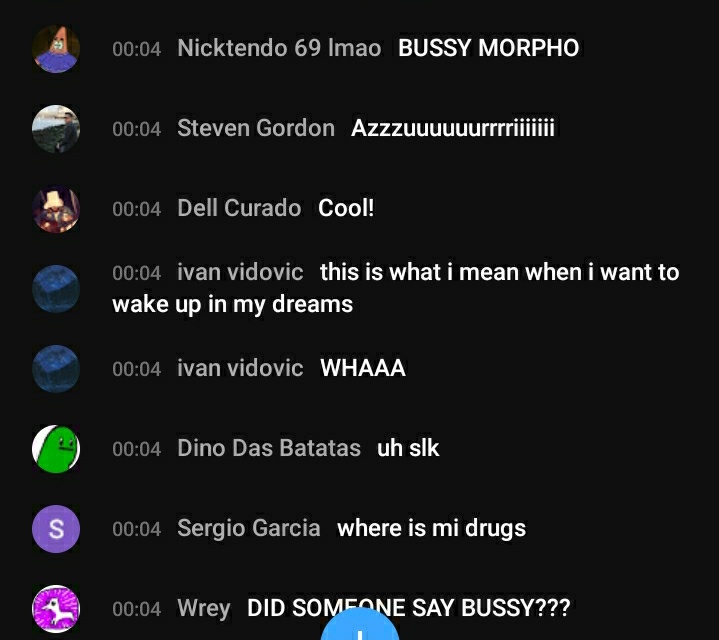Screen dimensions: 719x640
Task: Select the Wrey username
Action: (x=204, y=609)
